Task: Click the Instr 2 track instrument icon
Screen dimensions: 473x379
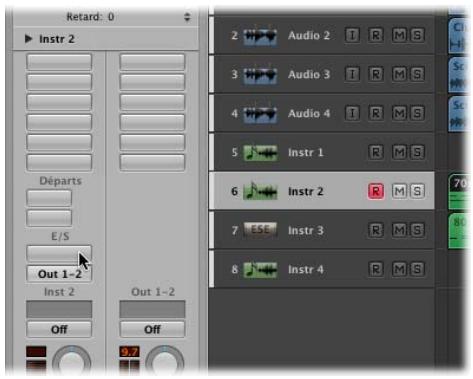Action: click(x=260, y=192)
